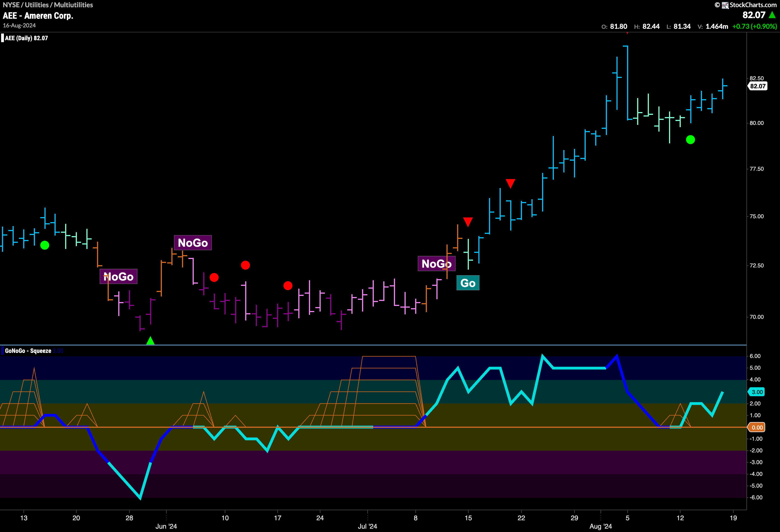Click the 'NYSE / Utilities / Multiutilities' breadcrumb text
Screen dimensions: 780x532
pyautogui.click(x=48, y=5)
